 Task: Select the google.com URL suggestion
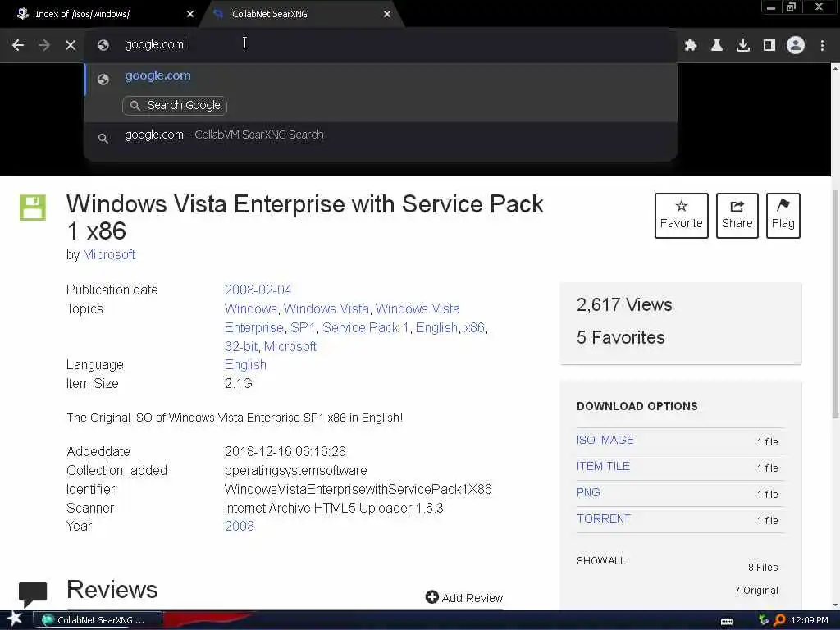pyautogui.click(x=381, y=76)
